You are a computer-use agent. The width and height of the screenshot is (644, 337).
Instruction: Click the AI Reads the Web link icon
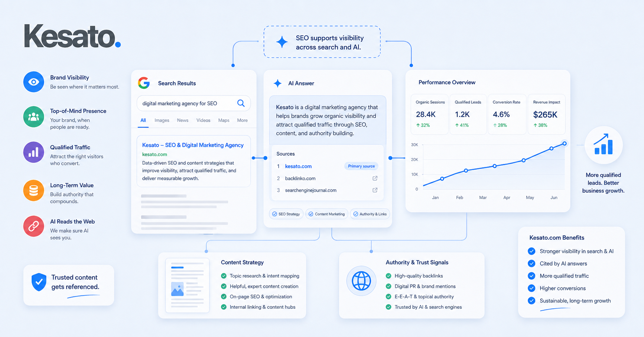point(34,226)
